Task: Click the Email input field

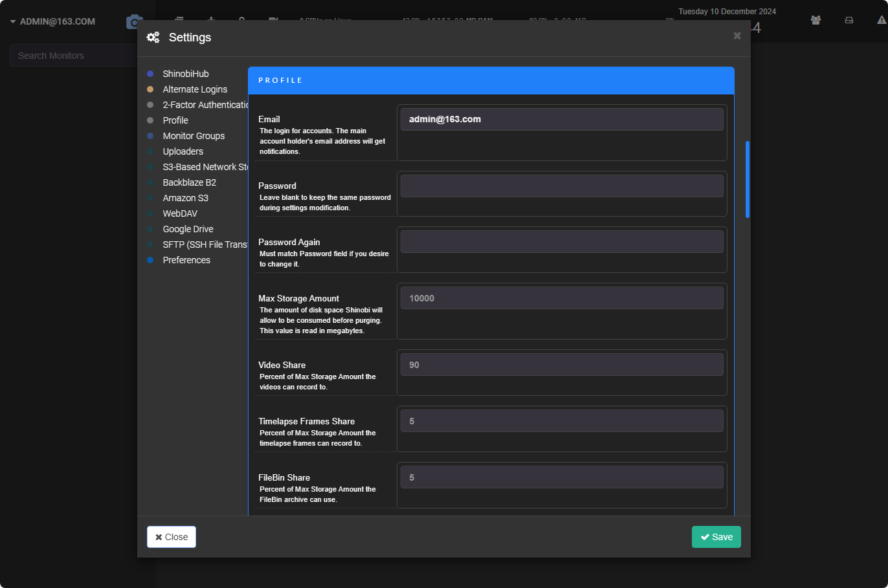Action: (x=562, y=119)
